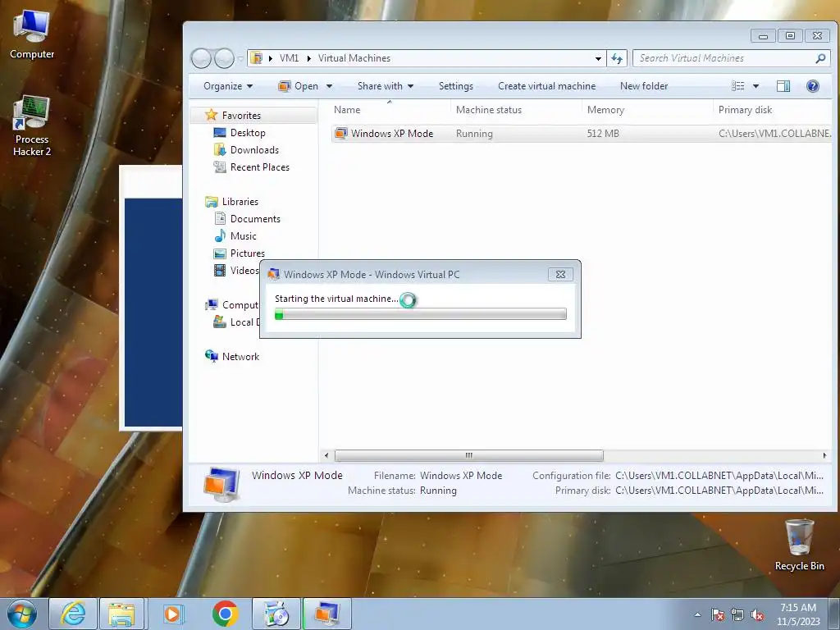The image size is (840, 630).
Task: Click the network tray icon
Action: (x=737, y=614)
